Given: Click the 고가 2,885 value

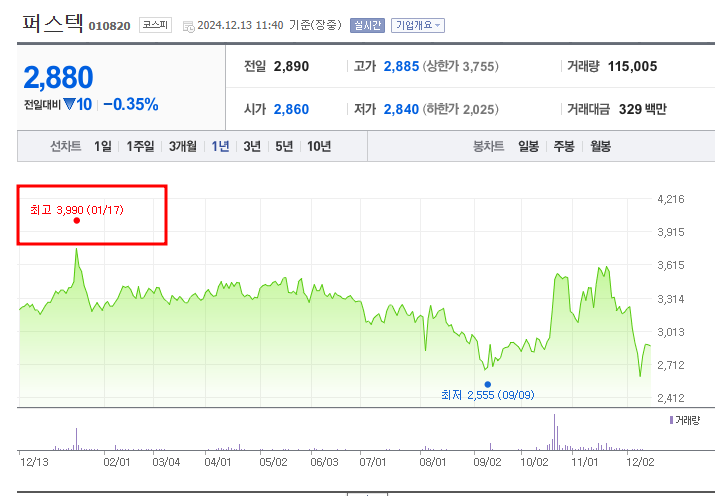Looking at the screenshot, I should (401, 67).
